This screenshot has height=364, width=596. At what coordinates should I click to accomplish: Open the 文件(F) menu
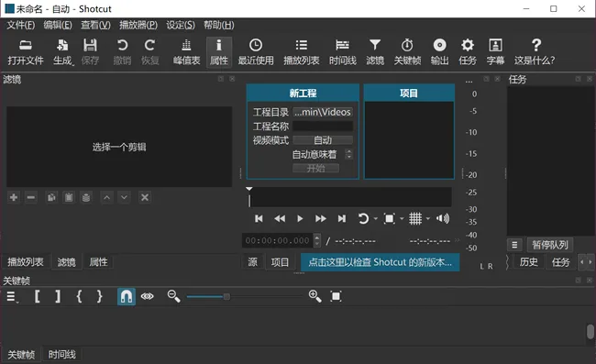[x=21, y=25]
